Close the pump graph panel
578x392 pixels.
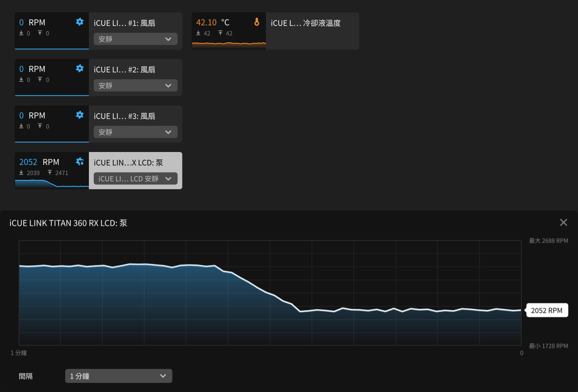(563, 222)
